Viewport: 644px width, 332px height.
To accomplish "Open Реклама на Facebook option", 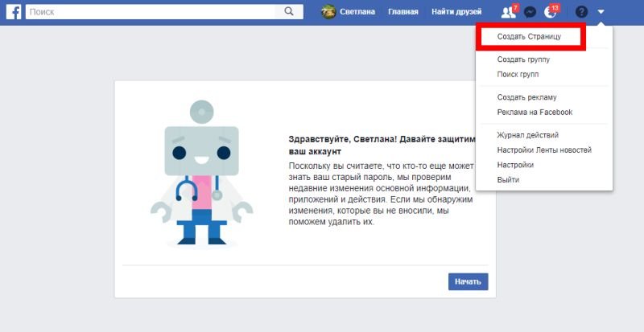I will (535, 112).
